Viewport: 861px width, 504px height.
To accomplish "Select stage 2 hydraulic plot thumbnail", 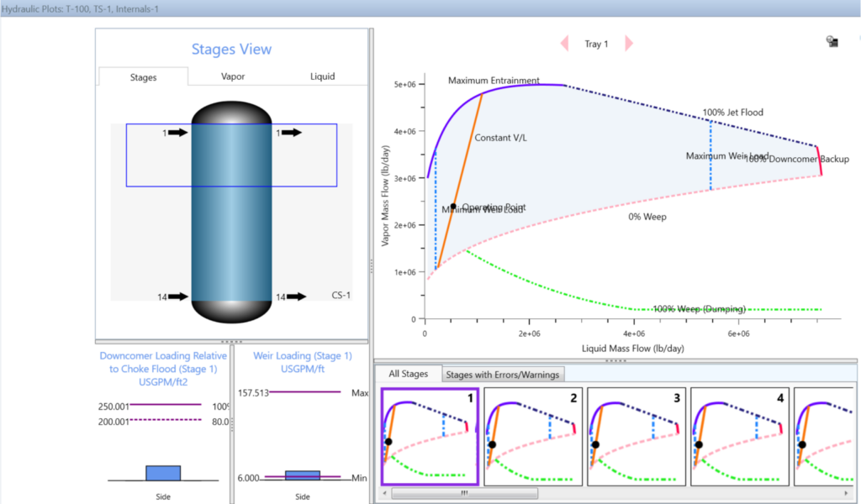I will click(x=534, y=436).
